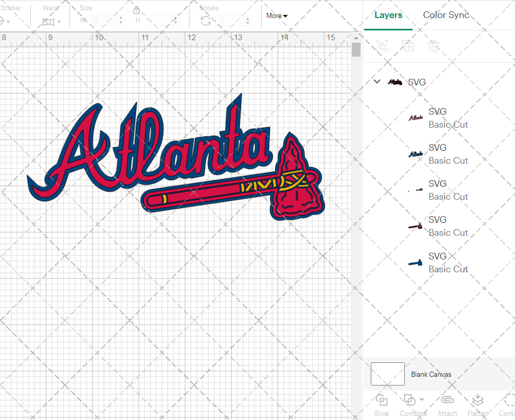
Task: Toggle the size aspect ratio lock
Action: [x=136, y=10]
